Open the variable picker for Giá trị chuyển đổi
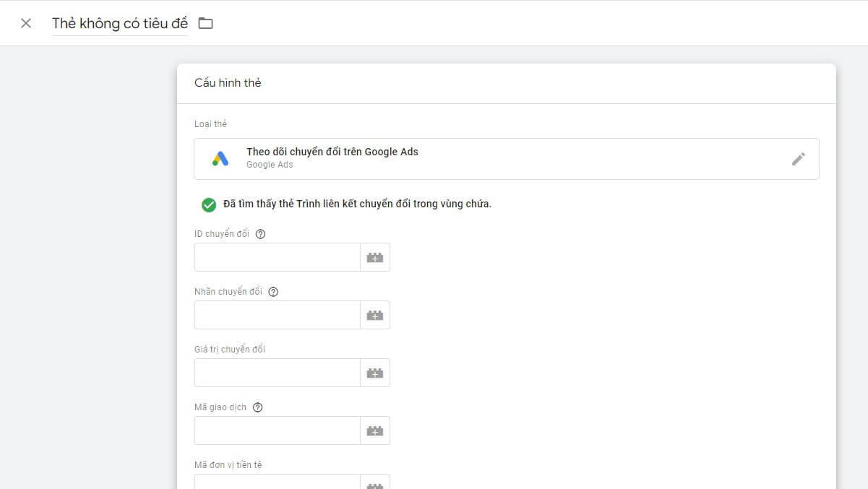This screenshot has height=489, width=868. 374,372
